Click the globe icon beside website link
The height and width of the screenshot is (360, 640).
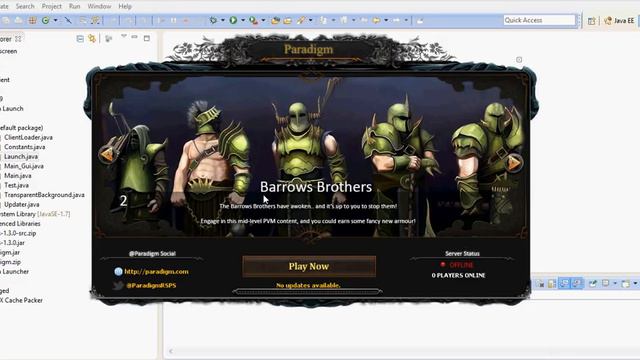coord(118,271)
